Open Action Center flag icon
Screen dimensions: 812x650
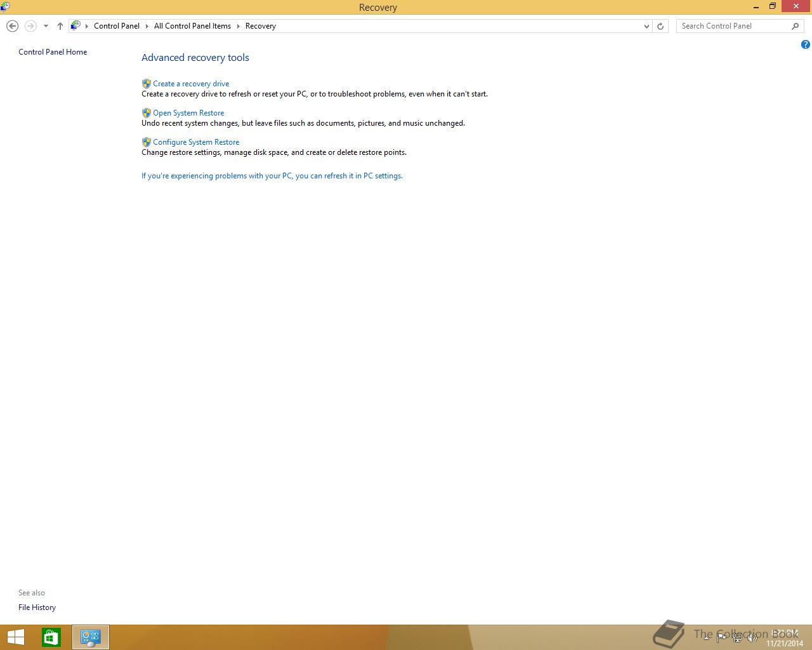pos(721,638)
